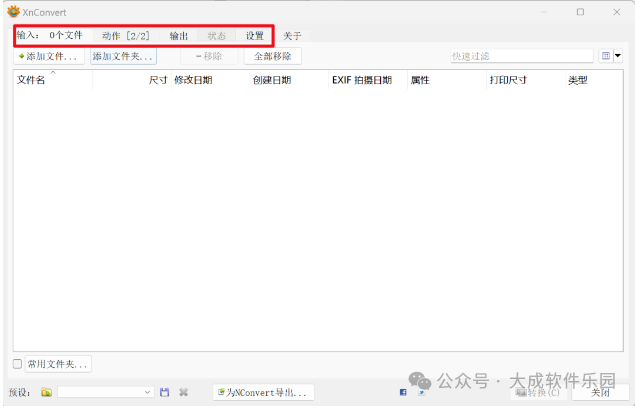
Task: Click the 添加文件... button
Action: tap(48, 56)
